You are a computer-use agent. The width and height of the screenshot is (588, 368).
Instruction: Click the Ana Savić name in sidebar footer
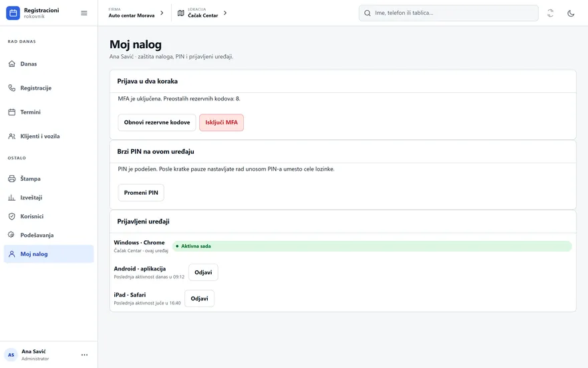point(34,351)
